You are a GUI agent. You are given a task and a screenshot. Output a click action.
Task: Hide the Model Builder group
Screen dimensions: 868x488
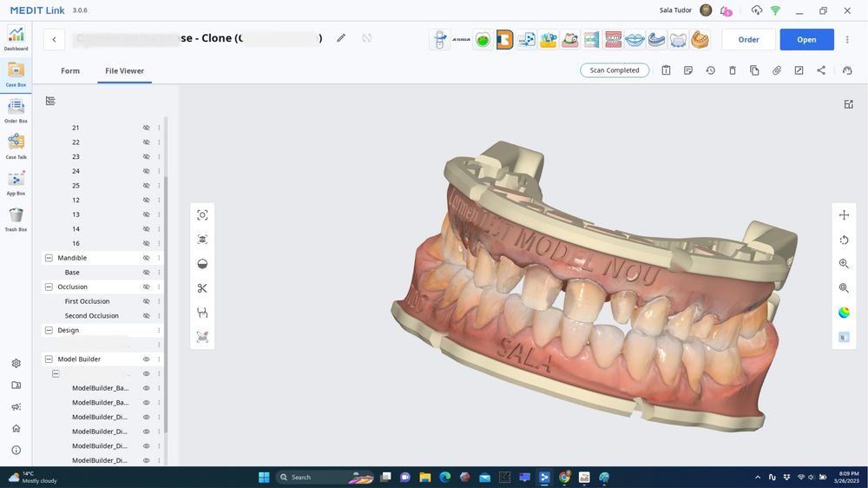point(146,359)
